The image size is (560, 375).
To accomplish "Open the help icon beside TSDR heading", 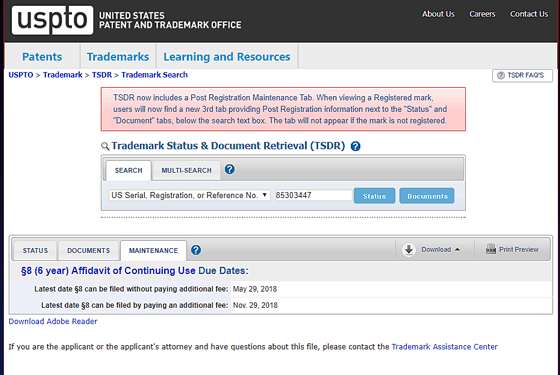I will [355, 146].
